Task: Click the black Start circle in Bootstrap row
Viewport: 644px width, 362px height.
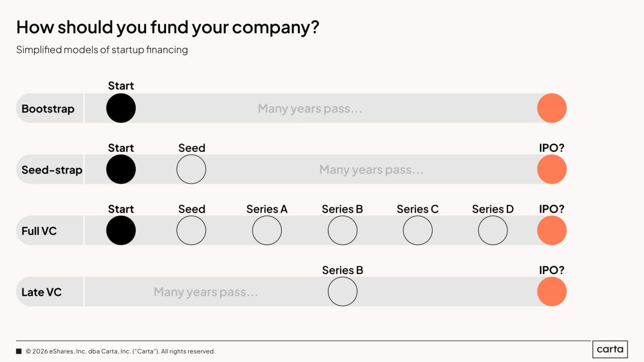Action: coord(121,108)
